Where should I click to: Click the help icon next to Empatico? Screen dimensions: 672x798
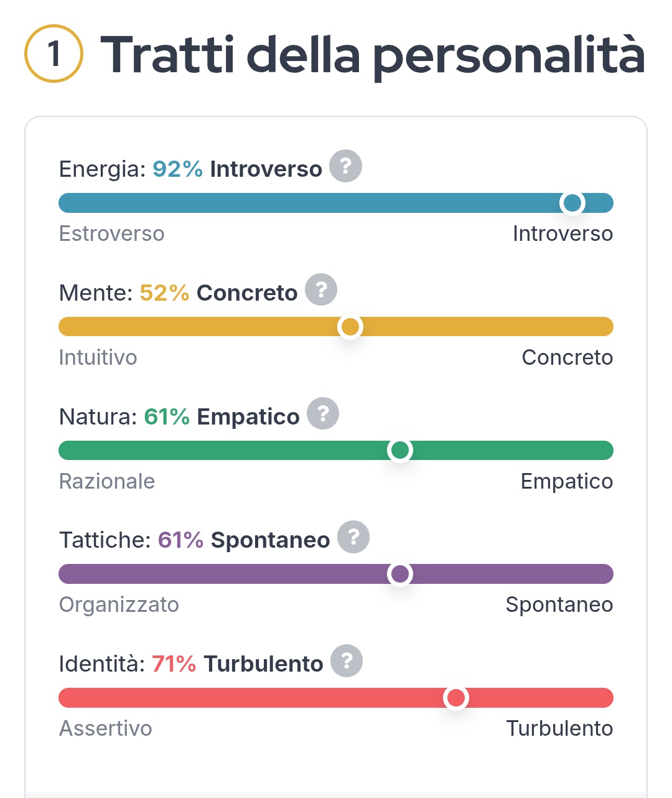tap(323, 414)
